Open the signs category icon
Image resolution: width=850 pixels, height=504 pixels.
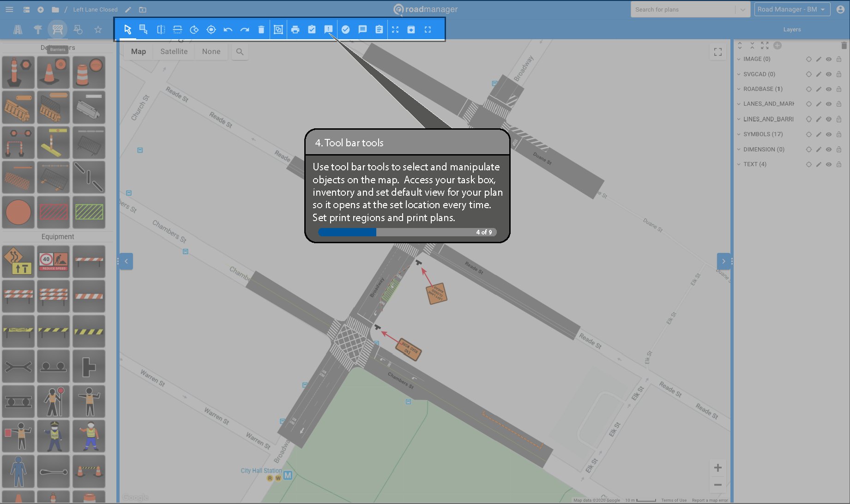coord(38,30)
